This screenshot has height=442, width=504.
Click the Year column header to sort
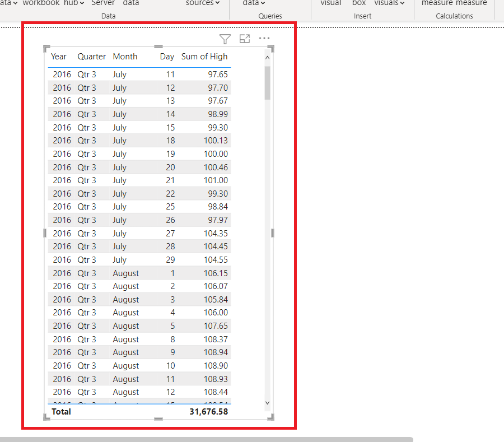58,56
